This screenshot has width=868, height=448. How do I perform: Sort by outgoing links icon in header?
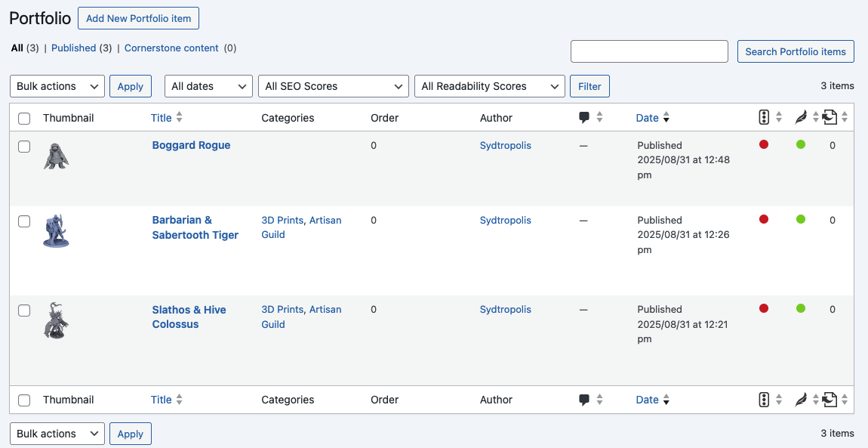coord(830,117)
